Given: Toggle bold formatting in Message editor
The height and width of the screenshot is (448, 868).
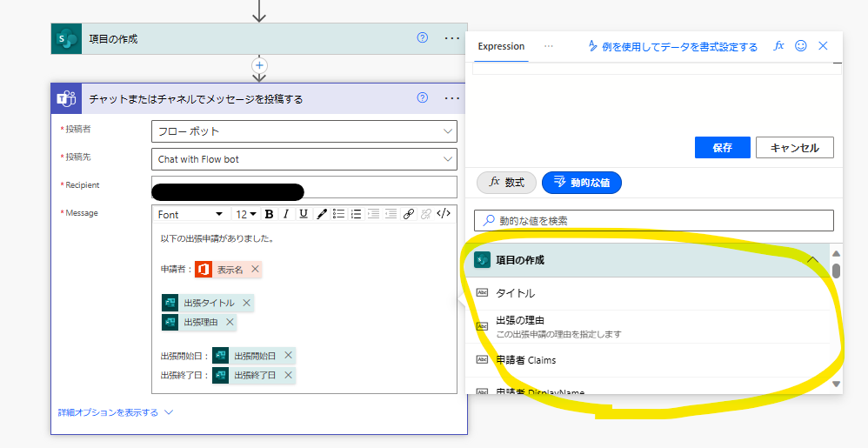Looking at the screenshot, I should click(269, 214).
